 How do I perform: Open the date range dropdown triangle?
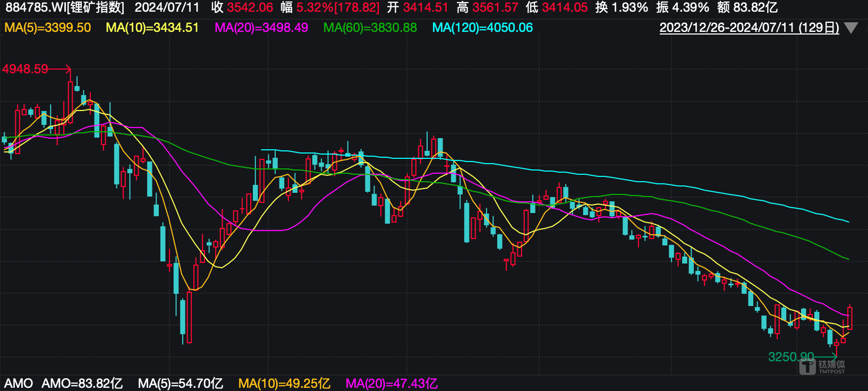851,28
